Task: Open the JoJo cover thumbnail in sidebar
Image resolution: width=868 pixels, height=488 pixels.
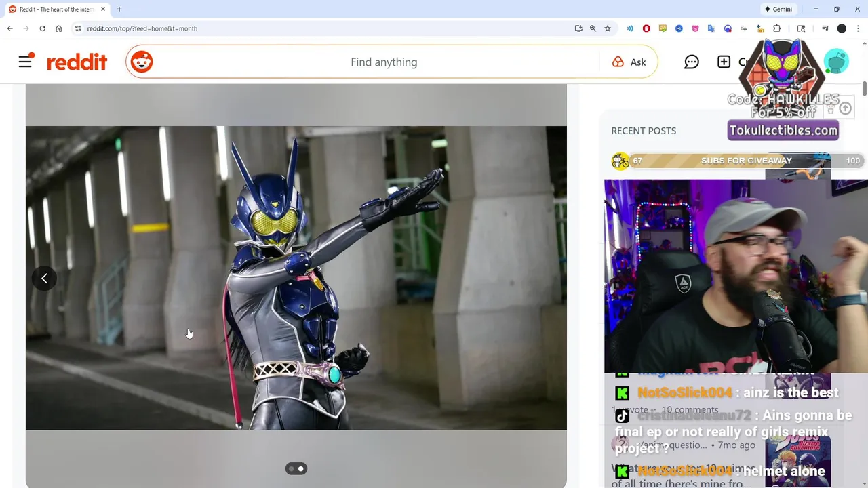Action: 797,461
